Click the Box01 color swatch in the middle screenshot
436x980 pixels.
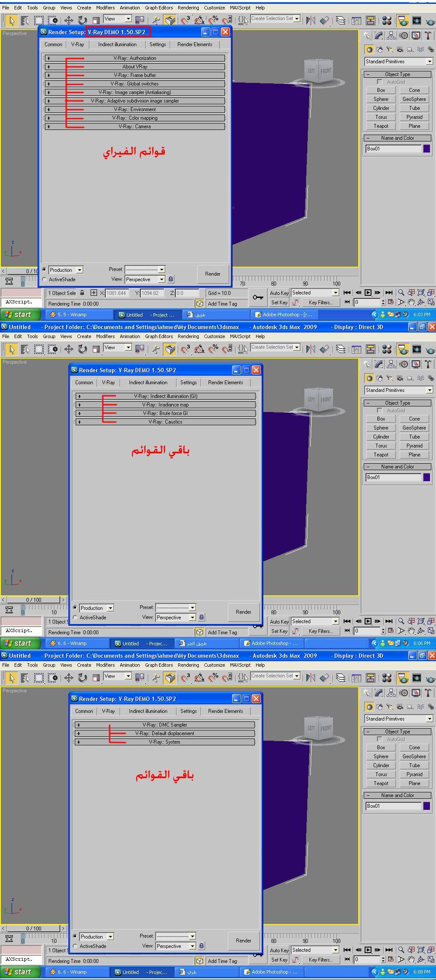427,477
